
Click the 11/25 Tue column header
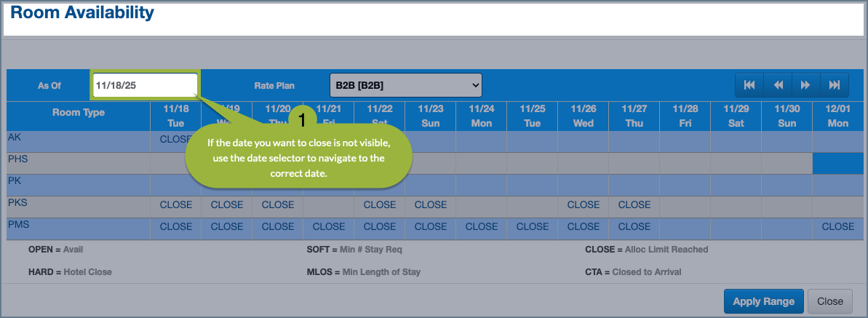point(533,116)
